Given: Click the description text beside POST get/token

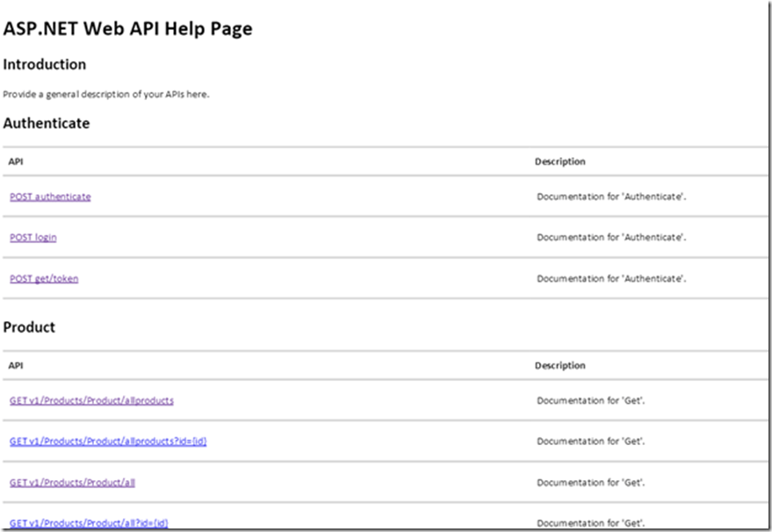Looking at the screenshot, I should coord(611,278).
